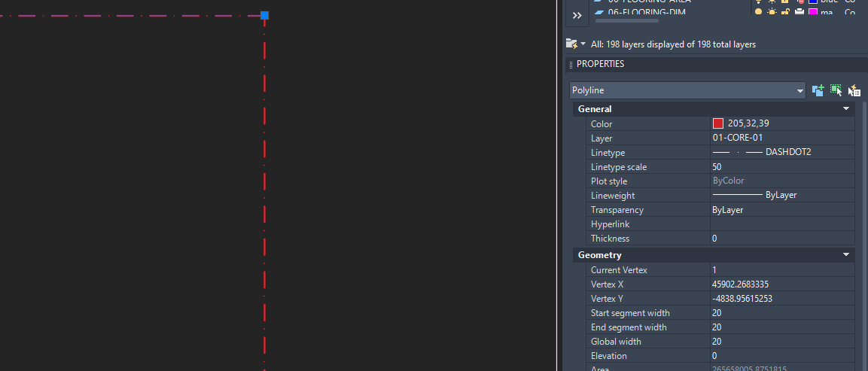
Task: Toggle plotting for 06-FLOORING-DIM layer printer icon
Action: pyautogui.click(x=799, y=11)
